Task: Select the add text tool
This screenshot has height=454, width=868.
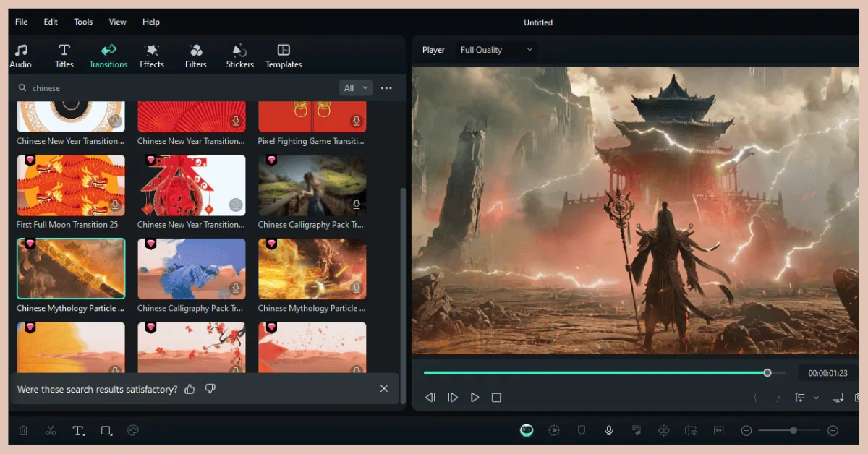Action: pos(78,430)
